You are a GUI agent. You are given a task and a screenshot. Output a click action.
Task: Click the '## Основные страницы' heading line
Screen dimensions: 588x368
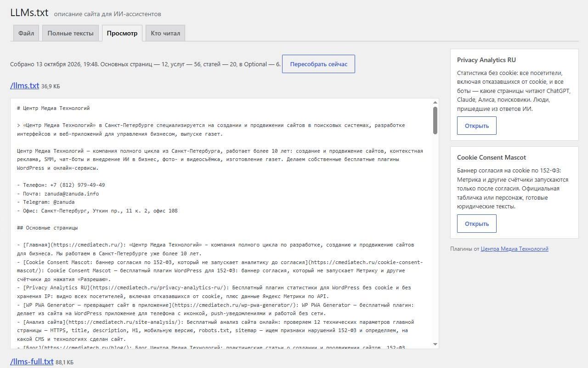(47, 228)
